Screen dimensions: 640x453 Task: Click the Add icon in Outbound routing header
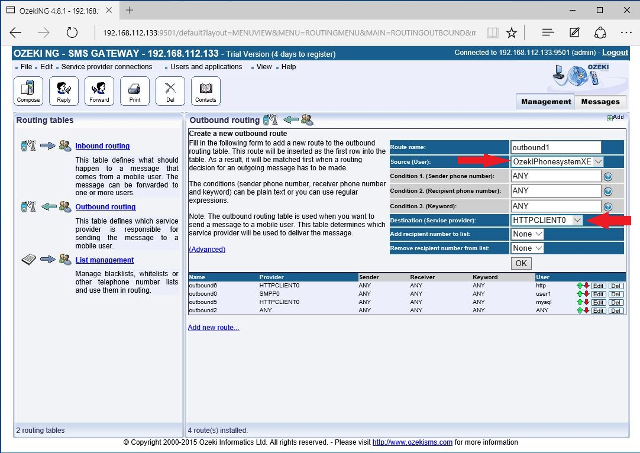tap(615, 118)
